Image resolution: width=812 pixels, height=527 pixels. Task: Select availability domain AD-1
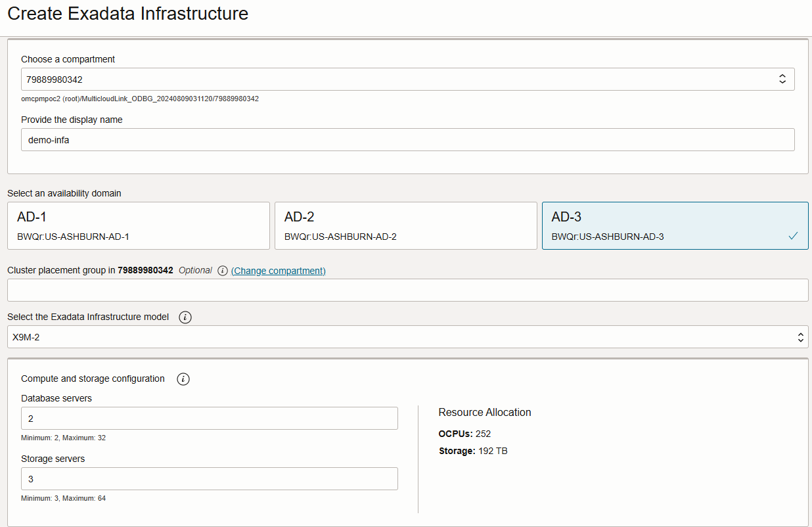point(138,225)
